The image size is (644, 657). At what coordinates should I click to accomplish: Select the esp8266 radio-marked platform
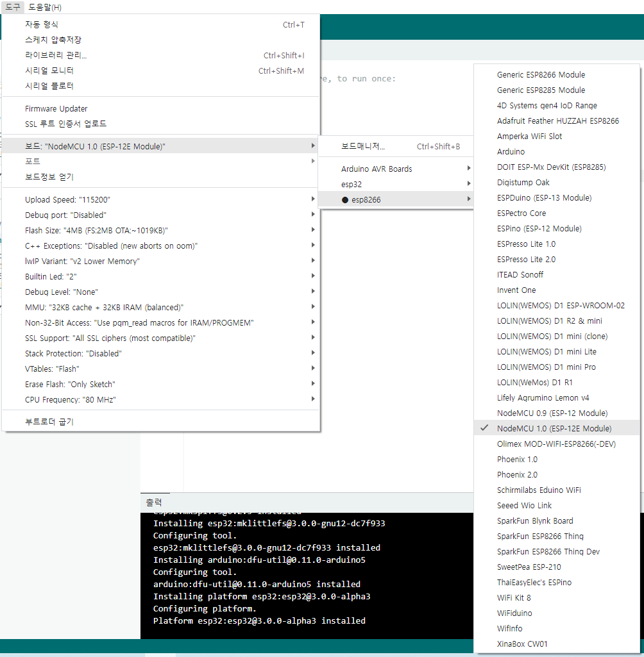pyautogui.click(x=396, y=200)
